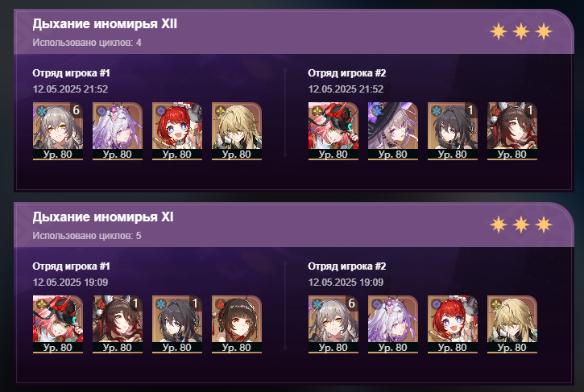Click red-haired character in XII squad #1
Screen dimensions: 584x392
177,131
